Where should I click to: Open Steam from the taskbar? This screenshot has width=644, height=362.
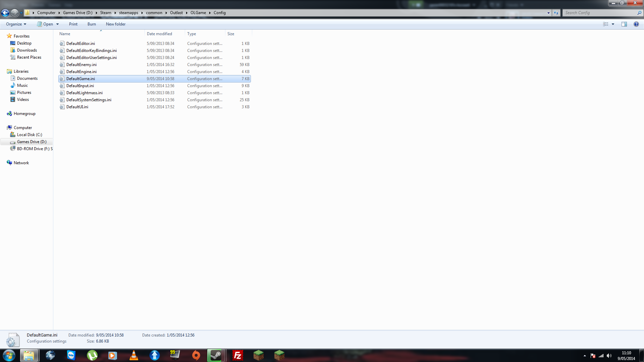point(216,355)
